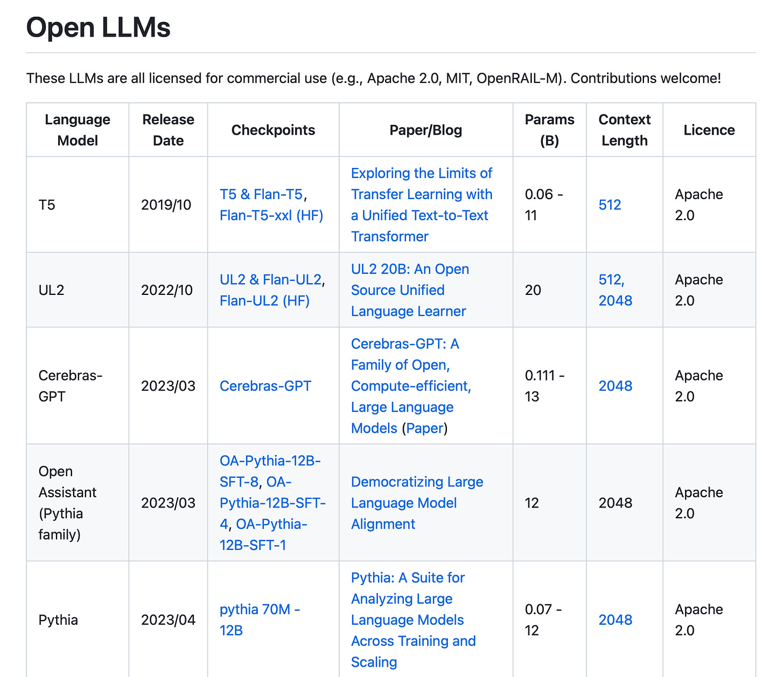Select the '2023/03' date in the Cerebras-GPT row
Screen dimensions: 784x677
click(168, 386)
